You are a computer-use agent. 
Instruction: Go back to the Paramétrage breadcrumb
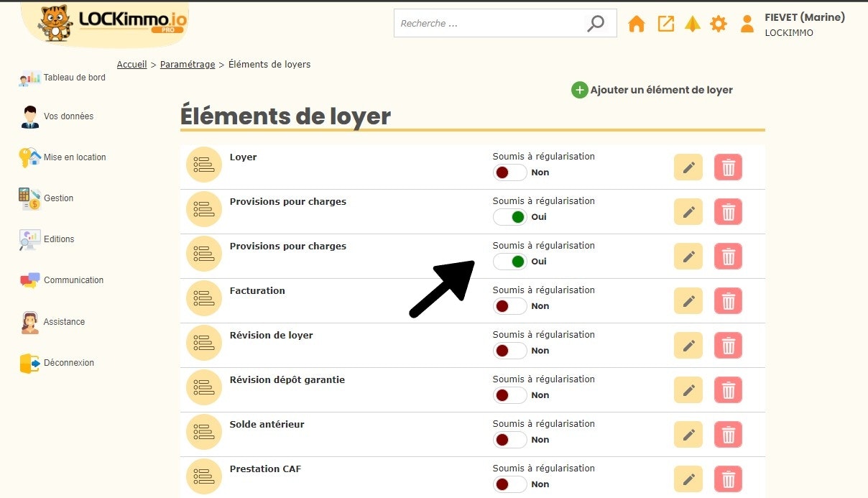pos(188,65)
